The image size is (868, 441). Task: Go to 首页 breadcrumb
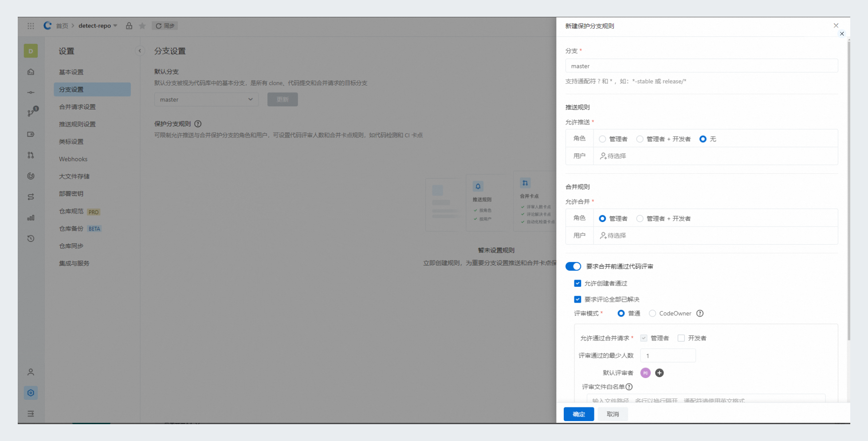tap(62, 26)
